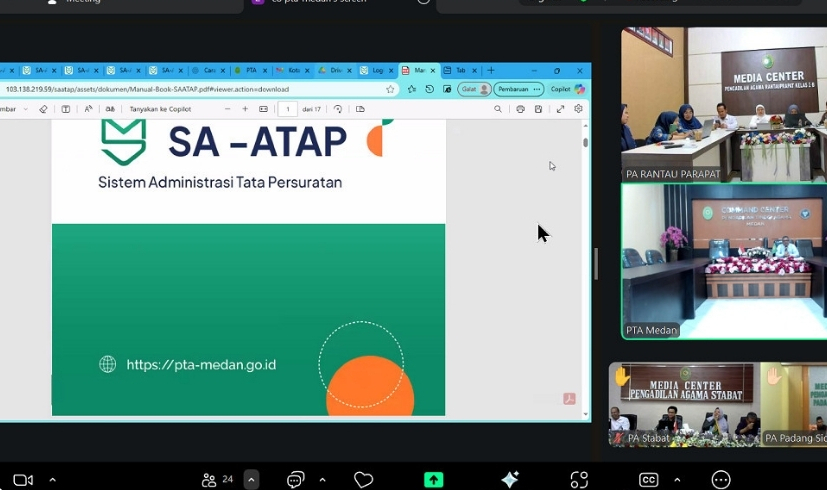827x490 pixels.
Task: Open a new browser tab
Action: (491, 70)
